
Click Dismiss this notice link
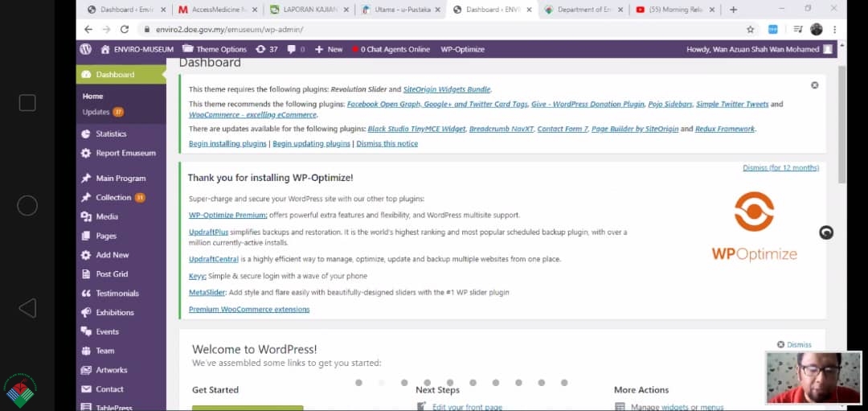pyautogui.click(x=387, y=143)
